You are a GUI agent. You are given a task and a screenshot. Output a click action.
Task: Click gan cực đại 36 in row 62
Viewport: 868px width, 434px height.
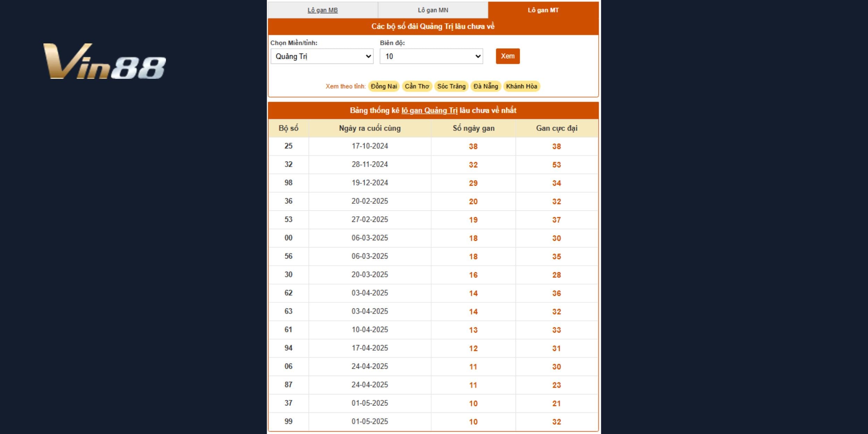(557, 293)
